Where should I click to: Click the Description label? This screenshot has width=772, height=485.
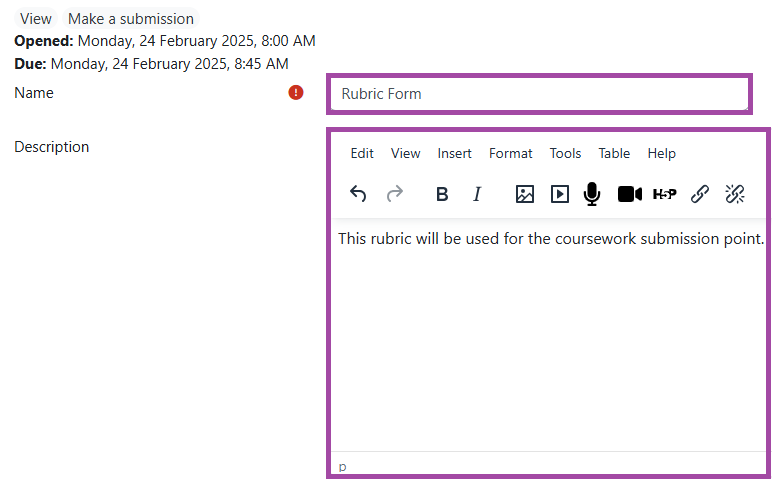tap(52, 147)
